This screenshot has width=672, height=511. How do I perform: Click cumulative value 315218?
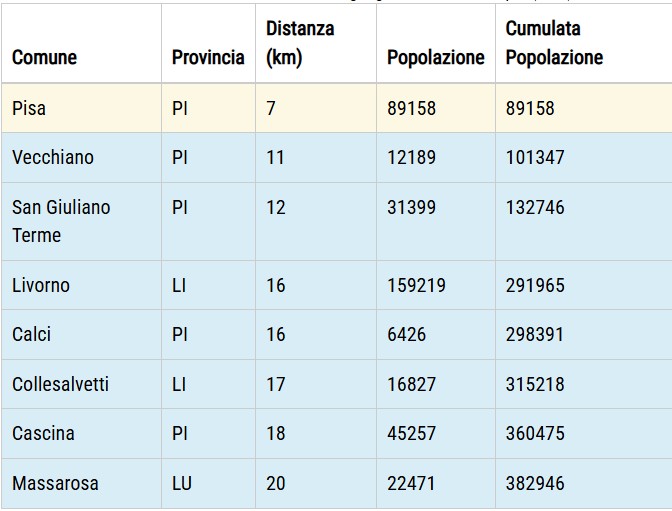click(535, 384)
